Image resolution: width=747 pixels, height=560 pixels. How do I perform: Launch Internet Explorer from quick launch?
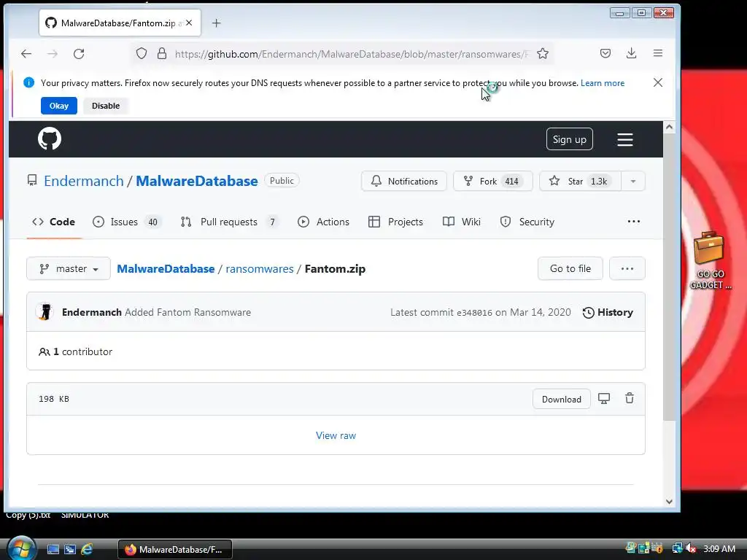click(x=87, y=550)
